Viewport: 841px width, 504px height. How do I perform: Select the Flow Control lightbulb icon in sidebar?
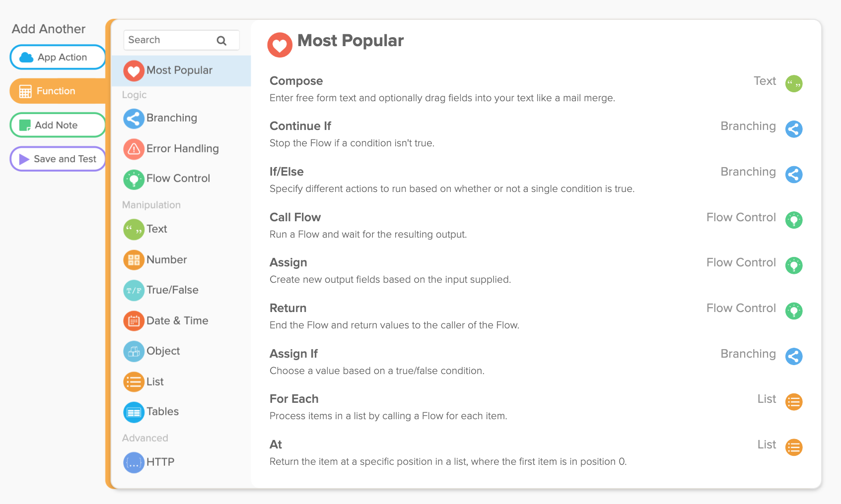tap(134, 179)
